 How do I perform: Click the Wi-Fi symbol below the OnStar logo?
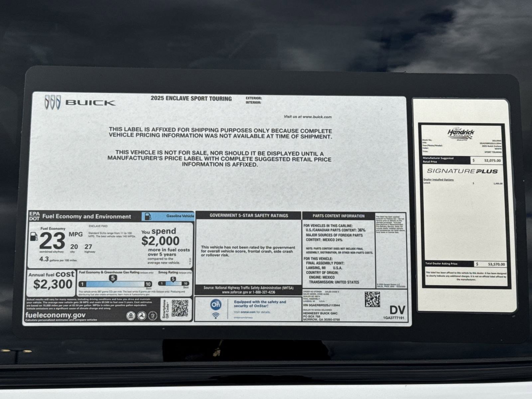(x=215, y=315)
